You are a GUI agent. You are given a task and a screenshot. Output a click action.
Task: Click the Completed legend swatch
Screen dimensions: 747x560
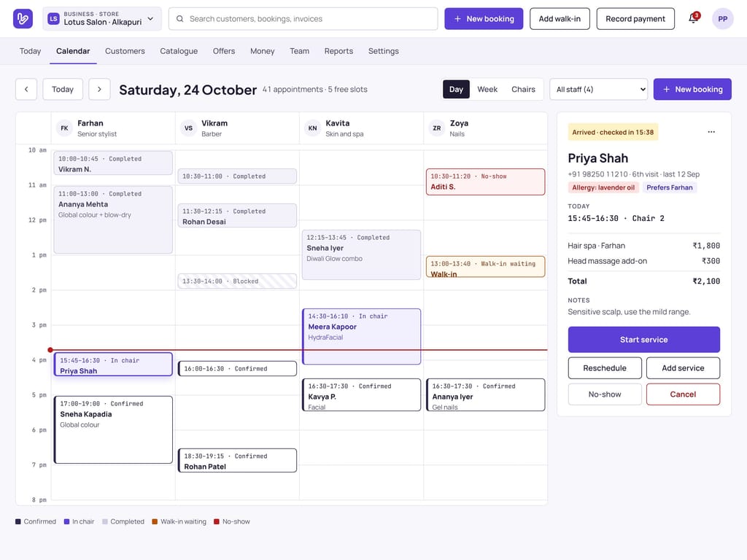click(105, 521)
